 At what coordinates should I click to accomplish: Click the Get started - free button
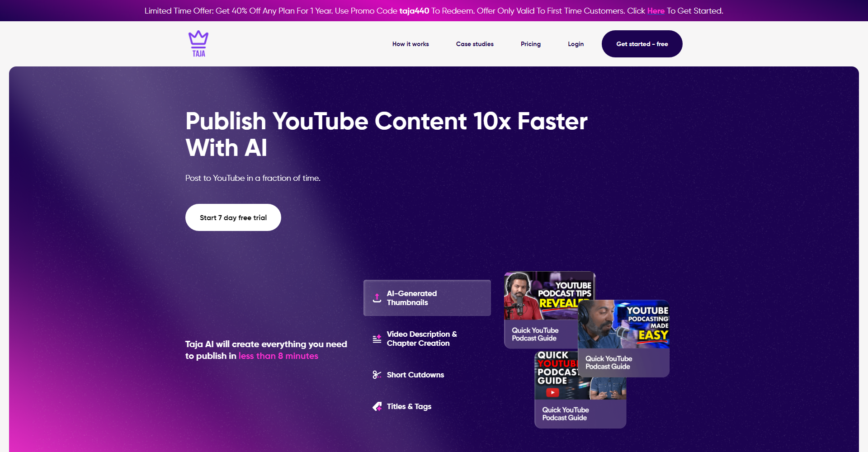(642, 44)
